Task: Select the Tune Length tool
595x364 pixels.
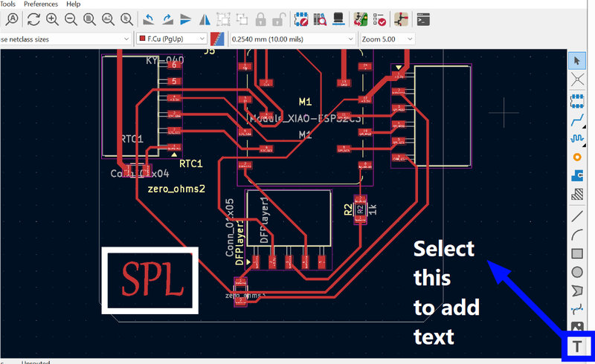Action: click(577, 138)
